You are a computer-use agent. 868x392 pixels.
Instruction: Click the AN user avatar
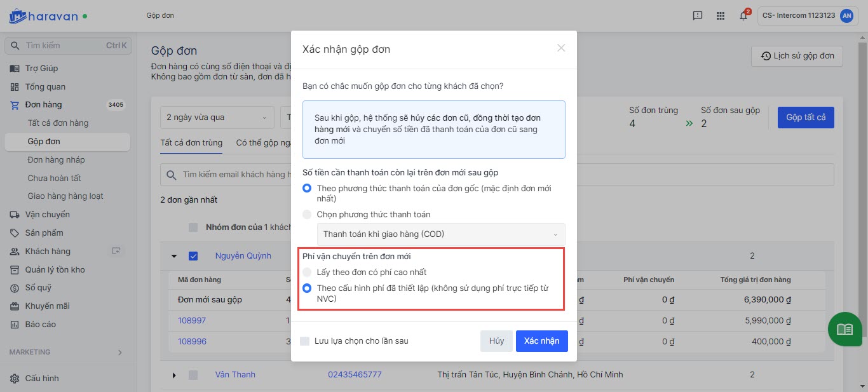pos(846,16)
